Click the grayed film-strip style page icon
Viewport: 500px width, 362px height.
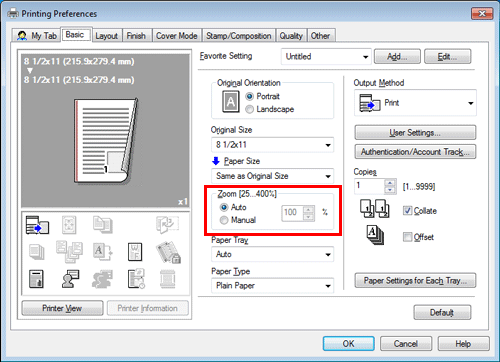click(x=167, y=279)
